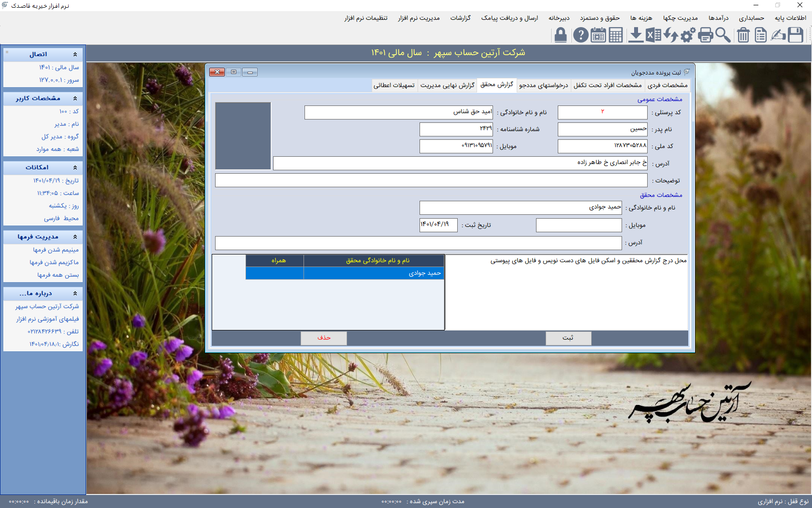
Task: Collapse the اتصال sidebar panel
Action: [x=75, y=55]
